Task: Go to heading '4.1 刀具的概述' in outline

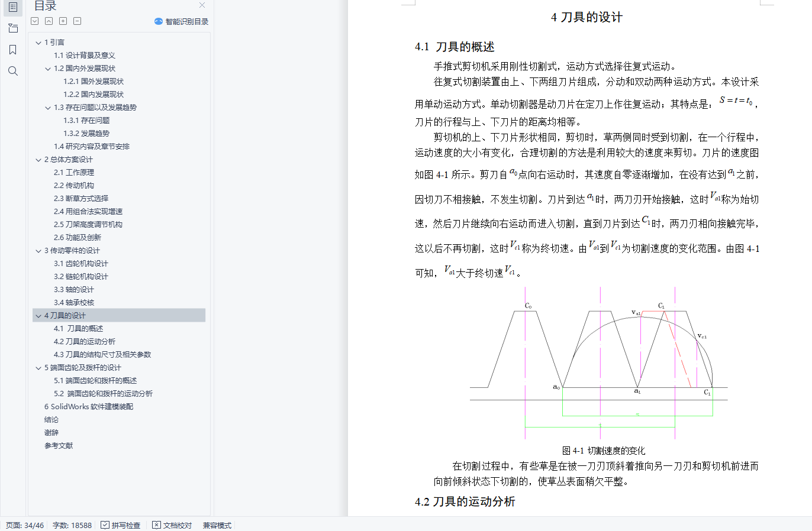Action: click(78, 329)
